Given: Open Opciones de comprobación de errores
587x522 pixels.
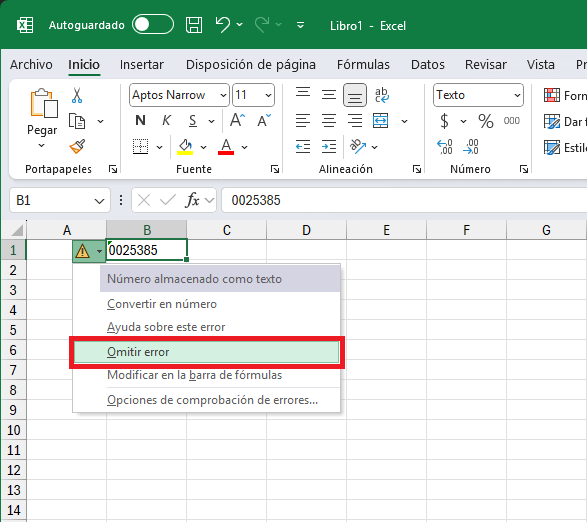Looking at the screenshot, I should [207, 400].
